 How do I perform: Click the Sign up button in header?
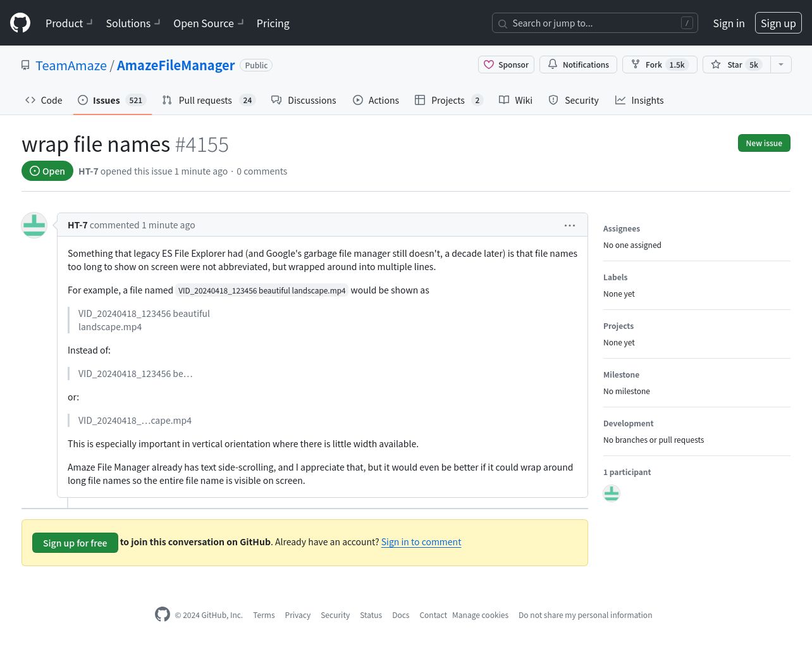point(778,23)
